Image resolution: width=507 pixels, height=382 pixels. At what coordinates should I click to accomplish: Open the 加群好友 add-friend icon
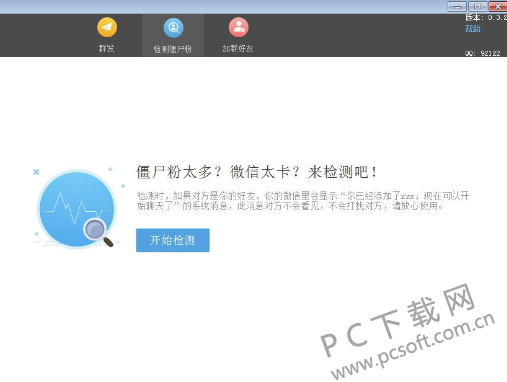[238, 27]
